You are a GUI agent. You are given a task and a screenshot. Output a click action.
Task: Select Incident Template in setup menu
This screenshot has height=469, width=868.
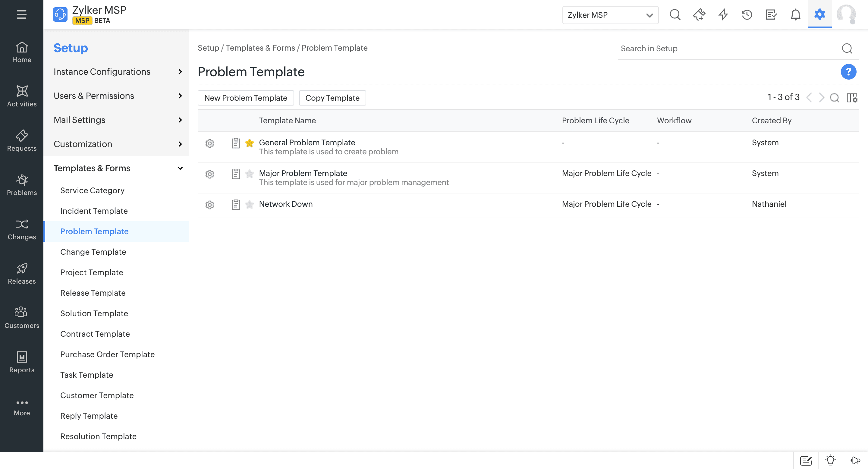(x=94, y=211)
